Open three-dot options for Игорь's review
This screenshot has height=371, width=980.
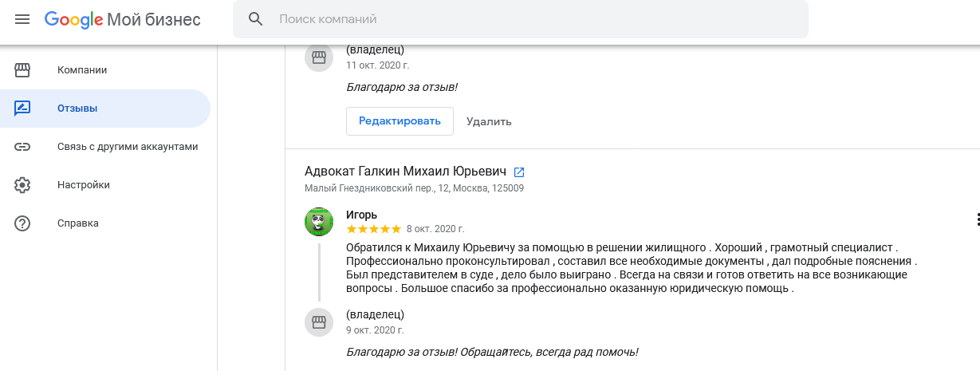click(977, 220)
